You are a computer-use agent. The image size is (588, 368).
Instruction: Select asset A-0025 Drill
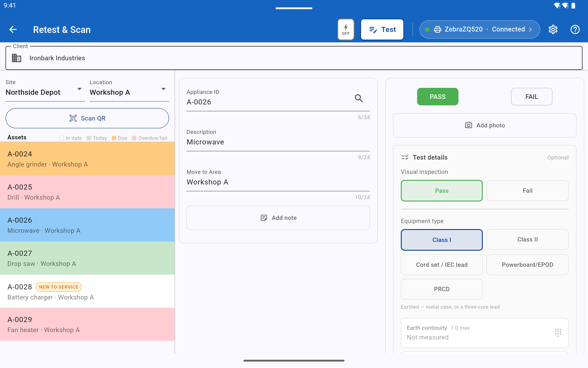click(x=87, y=192)
